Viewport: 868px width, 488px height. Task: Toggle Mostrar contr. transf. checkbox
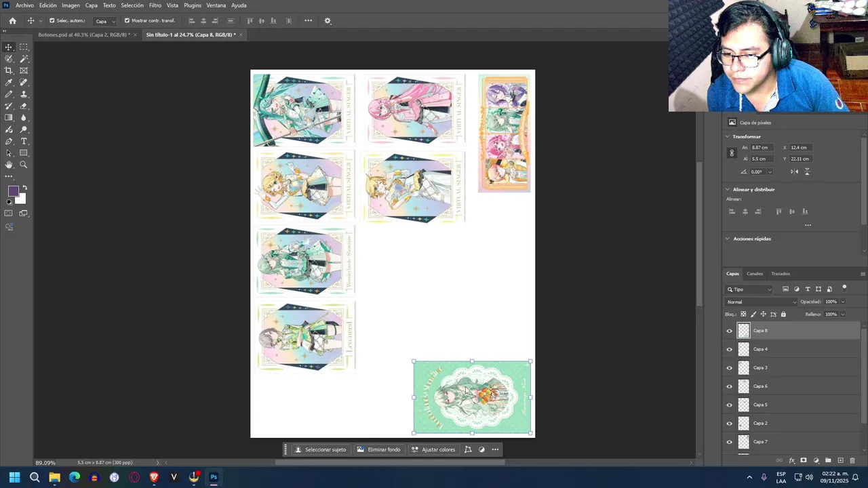127,20
